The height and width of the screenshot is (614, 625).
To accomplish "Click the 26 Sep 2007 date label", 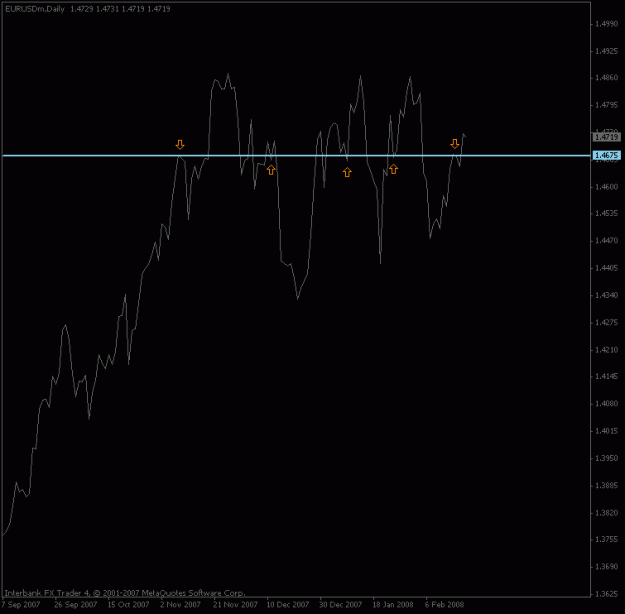I will pos(76,604).
